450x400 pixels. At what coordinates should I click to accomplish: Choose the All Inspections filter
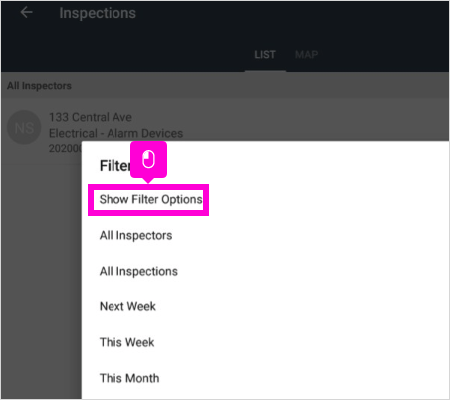pos(139,271)
